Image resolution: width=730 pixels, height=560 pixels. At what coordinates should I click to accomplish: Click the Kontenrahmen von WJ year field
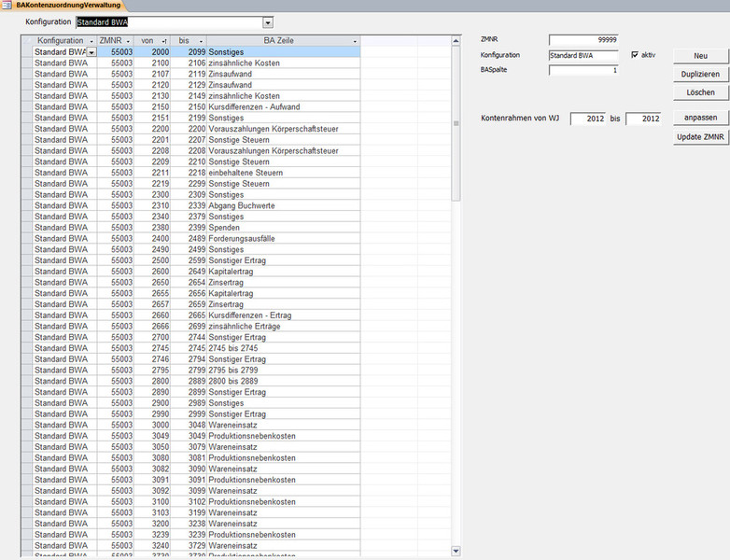(x=588, y=119)
